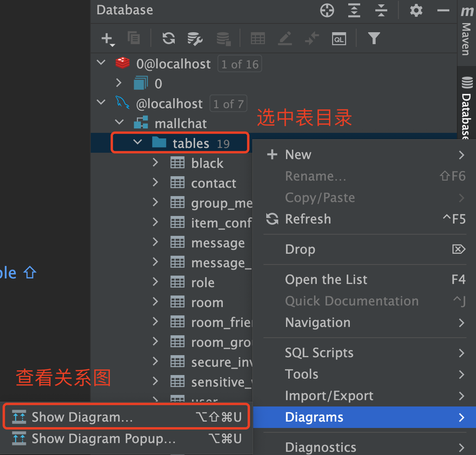The image size is (476, 455).
Task: Select the room_frie table row
Action: (x=172, y=322)
